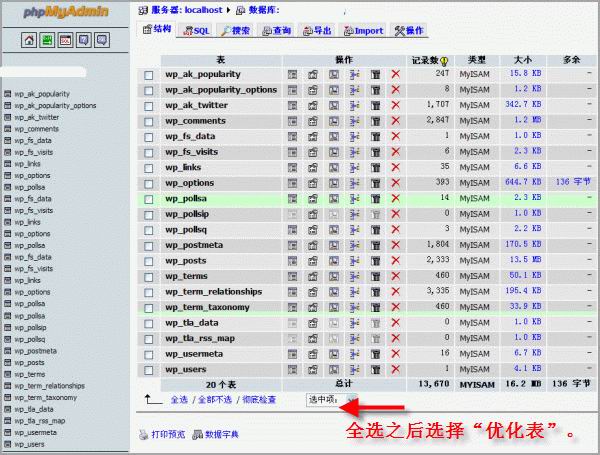The height and width of the screenshot is (455, 600).
Task: Check the wp_comments row checkbox
Action: pos(148,122)
